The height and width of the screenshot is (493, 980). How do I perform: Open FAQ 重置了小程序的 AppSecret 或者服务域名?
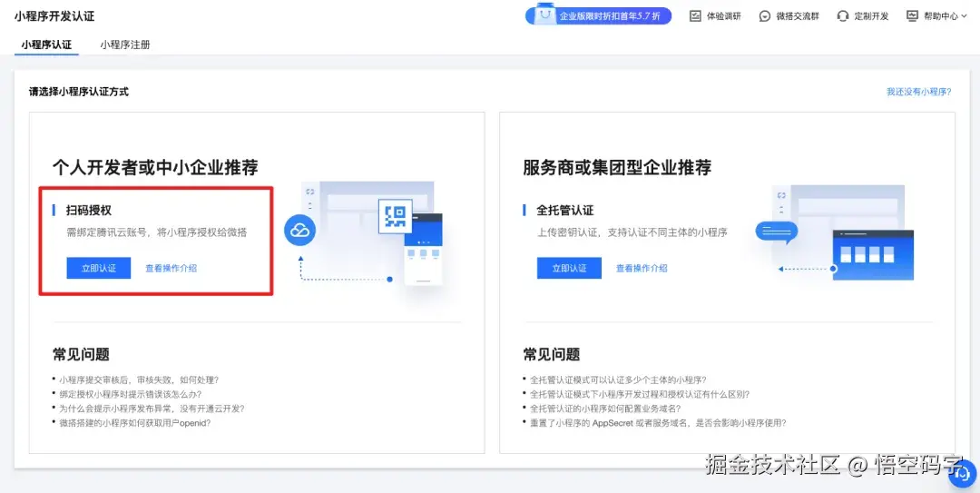(x=658, y=422)
